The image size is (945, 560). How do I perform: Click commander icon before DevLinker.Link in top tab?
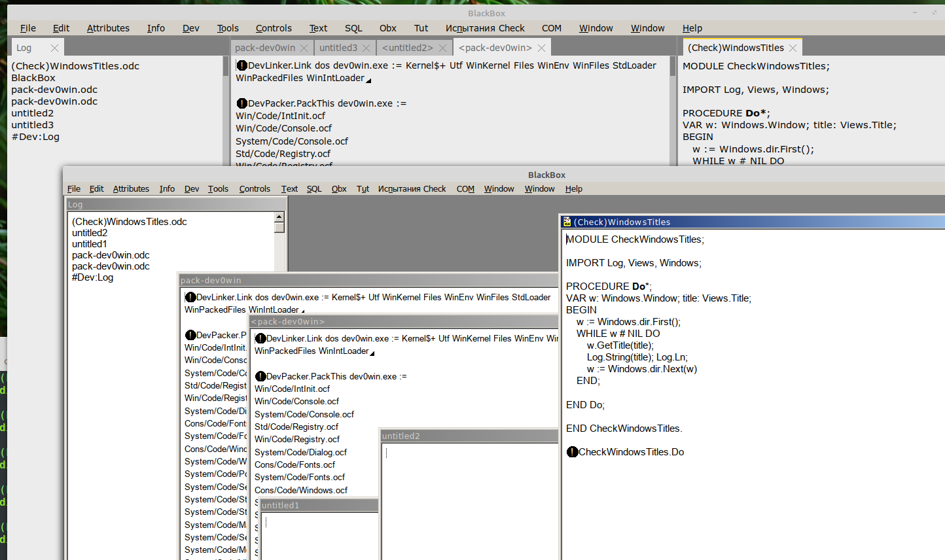241,65
